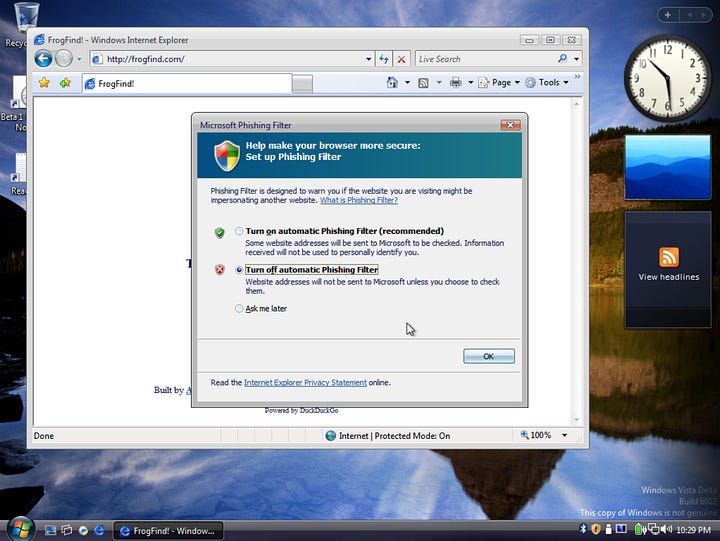Click the slideshow mountain picture gadget
720x541 pixels.
click(x=668, y=167)
